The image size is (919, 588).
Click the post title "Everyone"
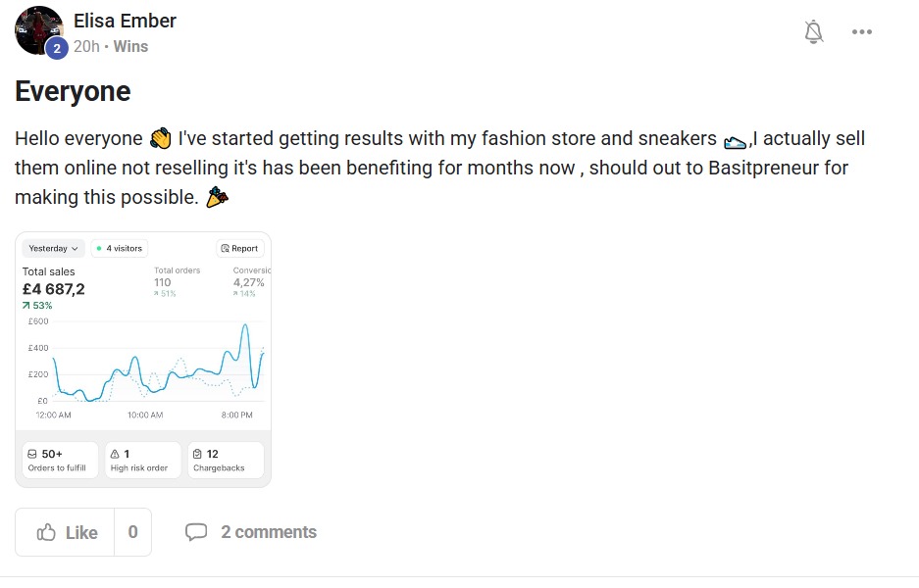click(73, 91)
